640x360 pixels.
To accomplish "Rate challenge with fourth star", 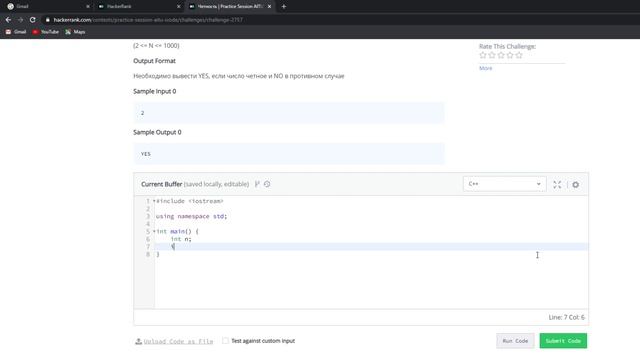I will (510, 55).
